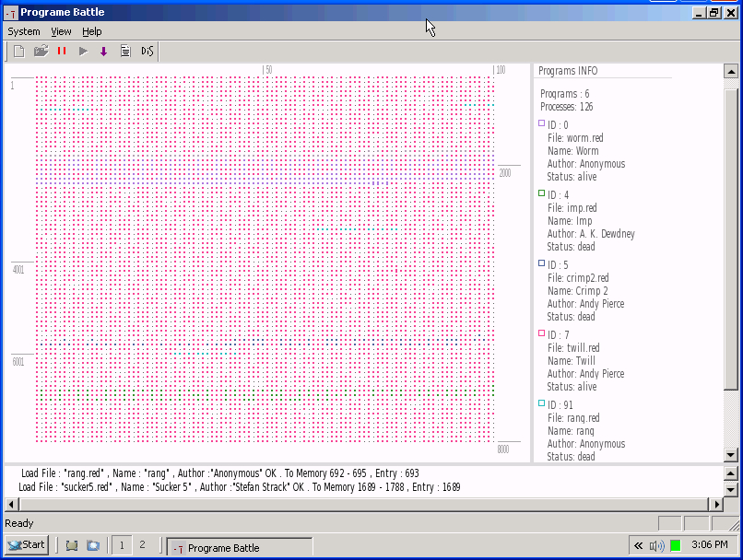The height and width of the screenshot is (560, 743).
Task: Select the "File: imp.red" text
Action: [x=572, y=208]
